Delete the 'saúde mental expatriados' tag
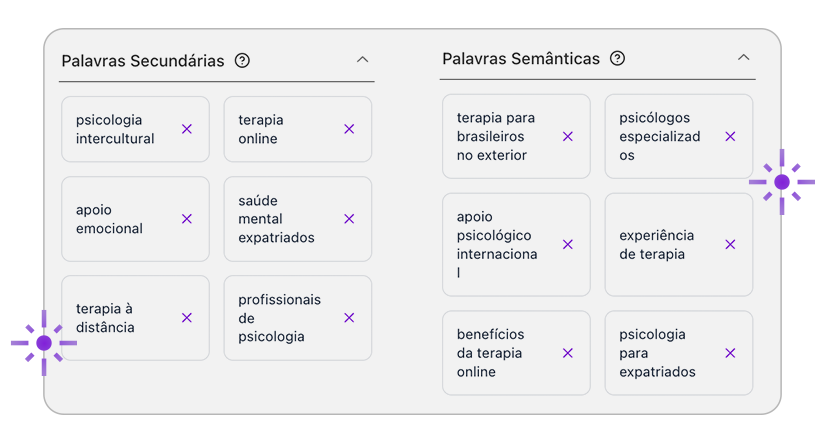The image size is (820, 444). click(x=349, y=219)
